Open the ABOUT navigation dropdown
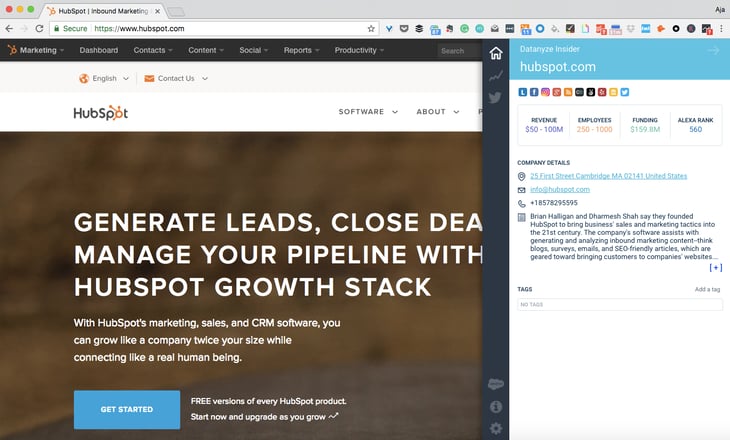The height and width of the screenshot is (440, 730). pyautogui.click(x=438, y=112)
